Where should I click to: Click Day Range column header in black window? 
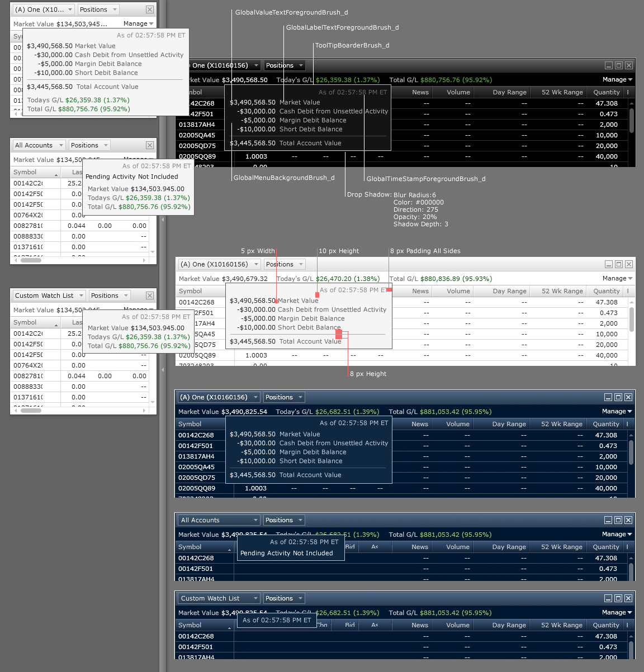pos(509,92)
